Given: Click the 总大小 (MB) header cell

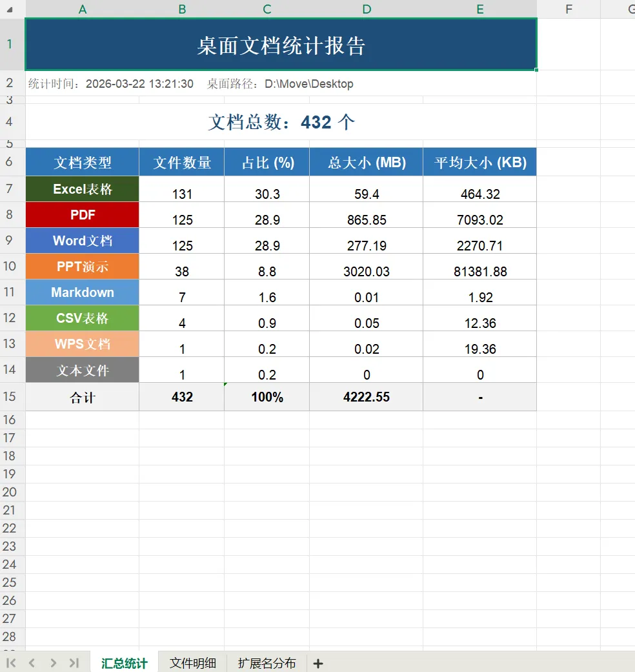Looking at the screenshot, I should pyautogui.click(x=367, y=162).
